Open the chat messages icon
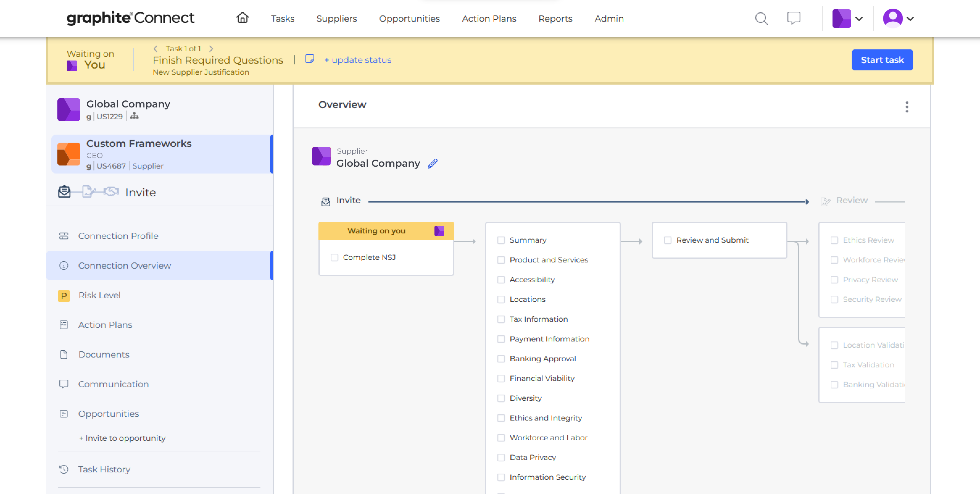980x494 pixels. click(794, 18)
